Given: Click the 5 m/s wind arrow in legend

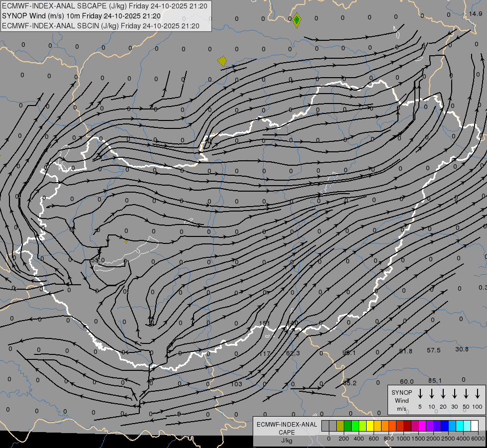Looking at the screenshot, I should [x=420, y=394].
